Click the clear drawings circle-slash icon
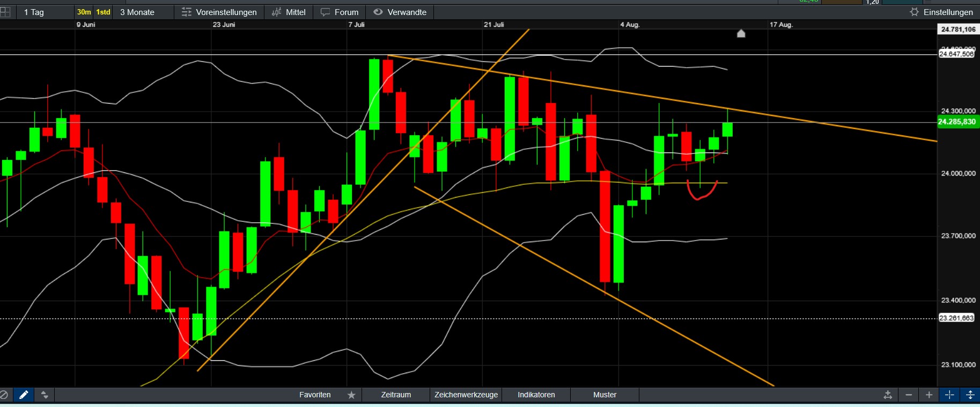Screen dimensions: 980x407 4,395
